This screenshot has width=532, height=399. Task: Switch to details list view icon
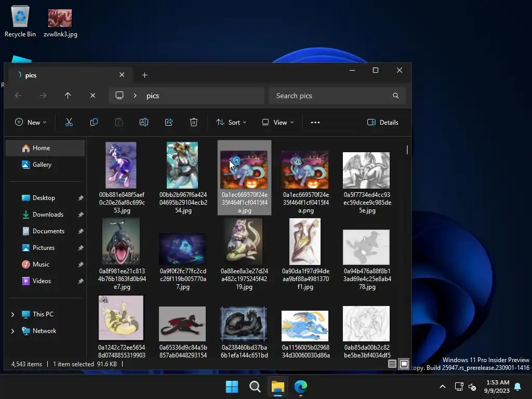(x=392, y=364)
